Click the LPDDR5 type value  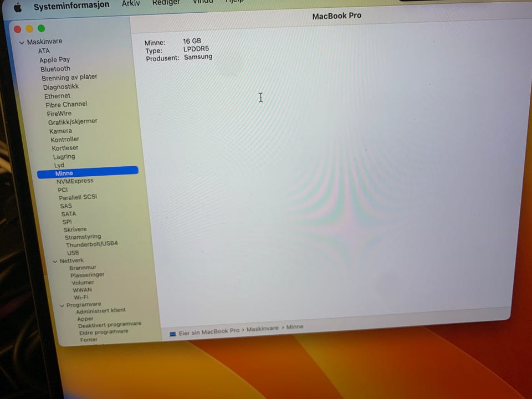pos(196,49)
